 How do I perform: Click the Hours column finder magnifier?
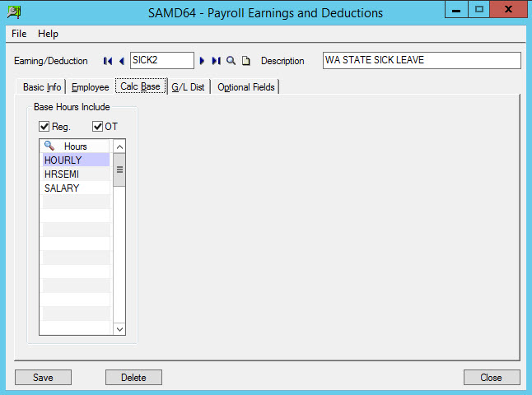49,146
